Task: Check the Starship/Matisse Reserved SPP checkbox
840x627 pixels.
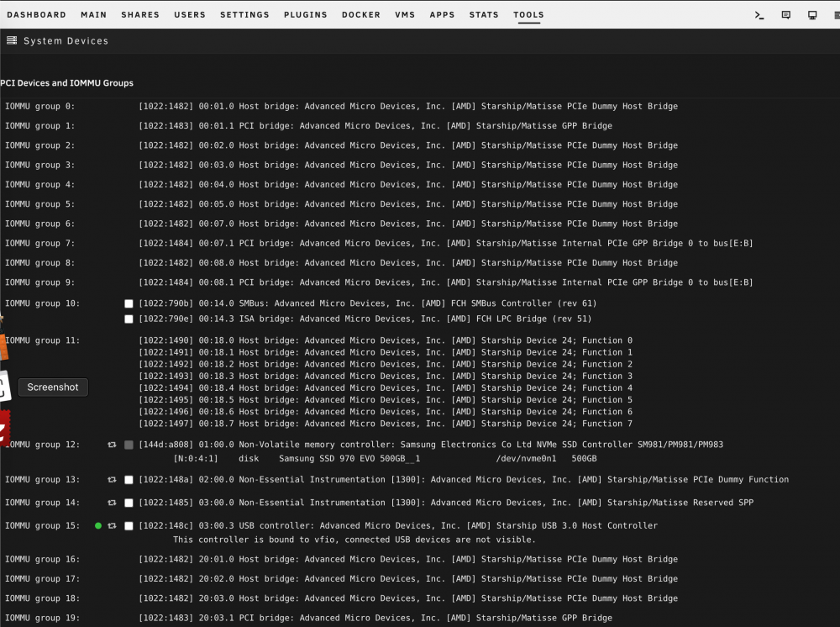Action: tap(129, 503)
